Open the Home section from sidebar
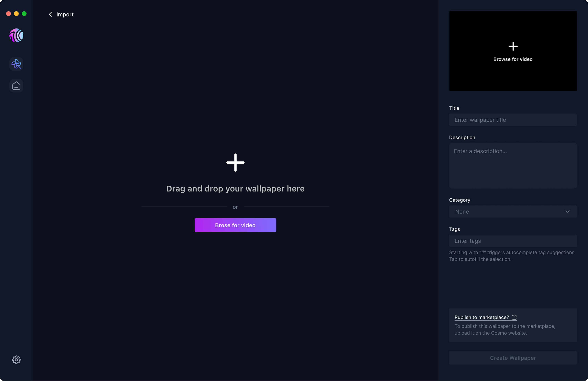 pos(16,85)
